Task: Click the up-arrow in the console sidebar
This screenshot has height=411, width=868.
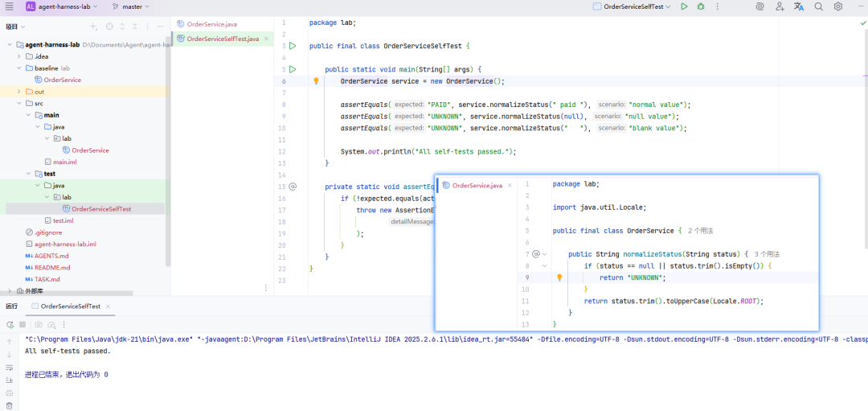Action: (9, 342)
